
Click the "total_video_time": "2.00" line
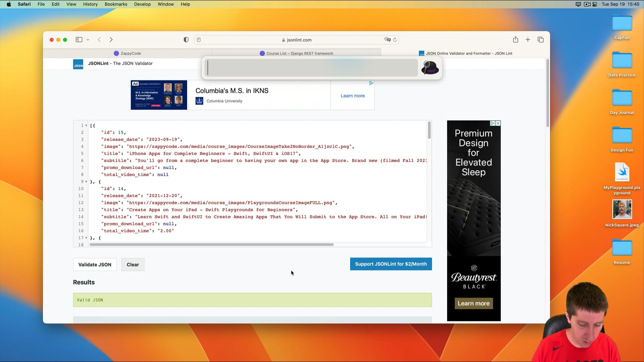tap(138, 231)
